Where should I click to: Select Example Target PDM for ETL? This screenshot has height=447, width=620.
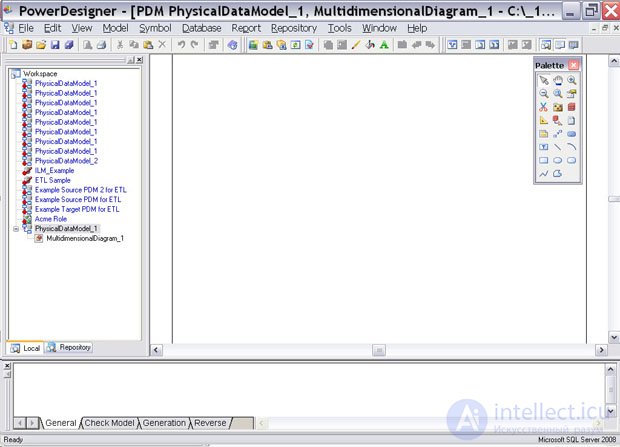click(x=77, y=209)
